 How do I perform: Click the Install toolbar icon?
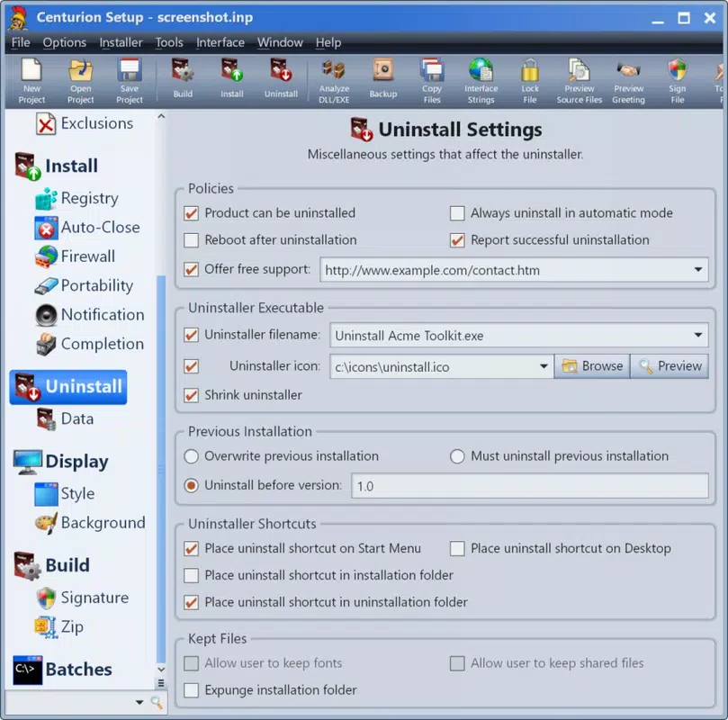pos(231,78)
